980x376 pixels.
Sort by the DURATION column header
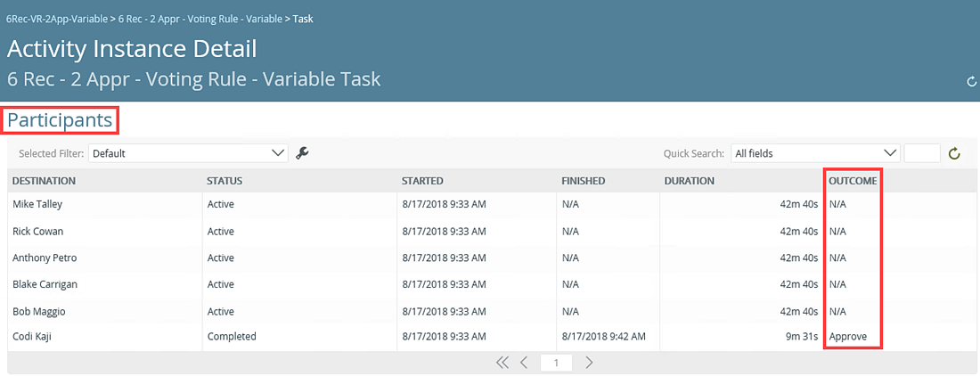689,181
